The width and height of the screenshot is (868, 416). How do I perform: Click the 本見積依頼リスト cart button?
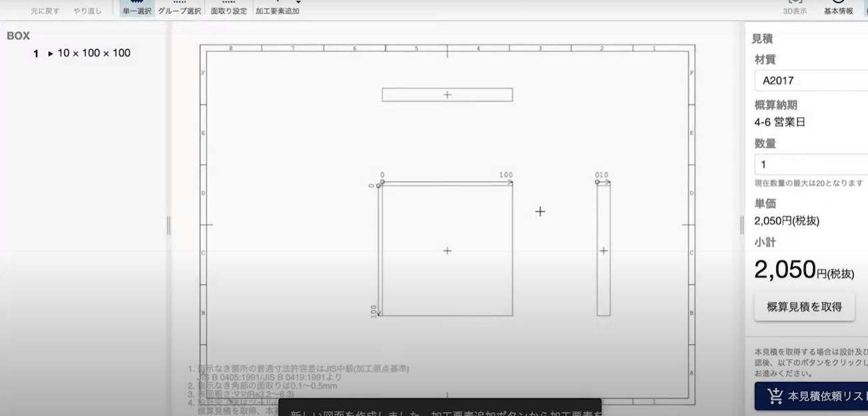pos(811,396)
